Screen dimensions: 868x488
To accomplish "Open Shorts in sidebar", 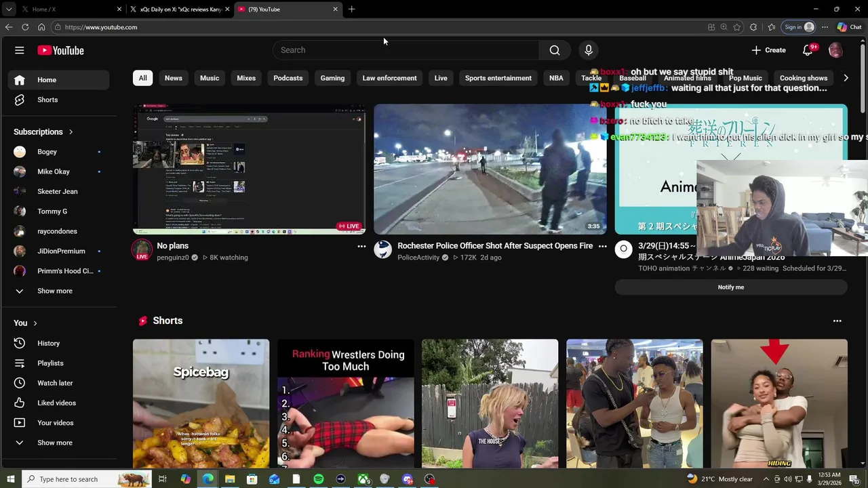I will click(x=58, y=100).
